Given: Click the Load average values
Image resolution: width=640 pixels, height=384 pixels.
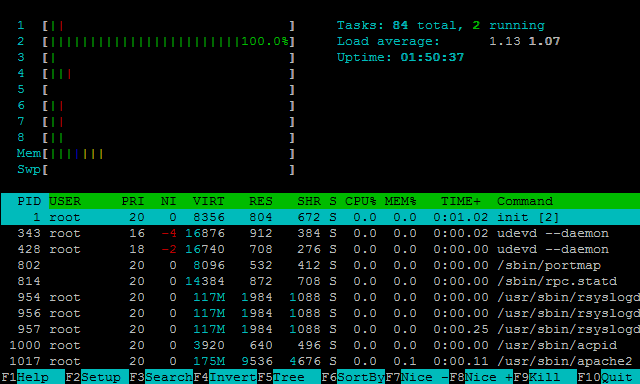Looking at the screenshot, I should pyautogui.click(x=524, y=42).
